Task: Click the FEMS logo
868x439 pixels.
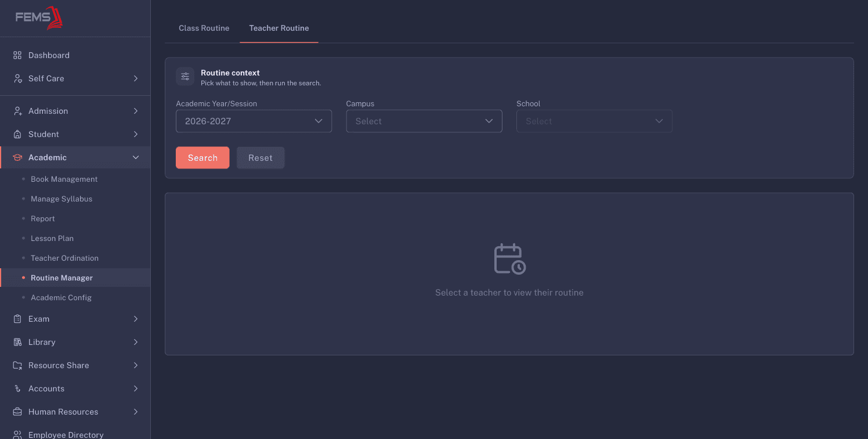Action: (39, 17)
